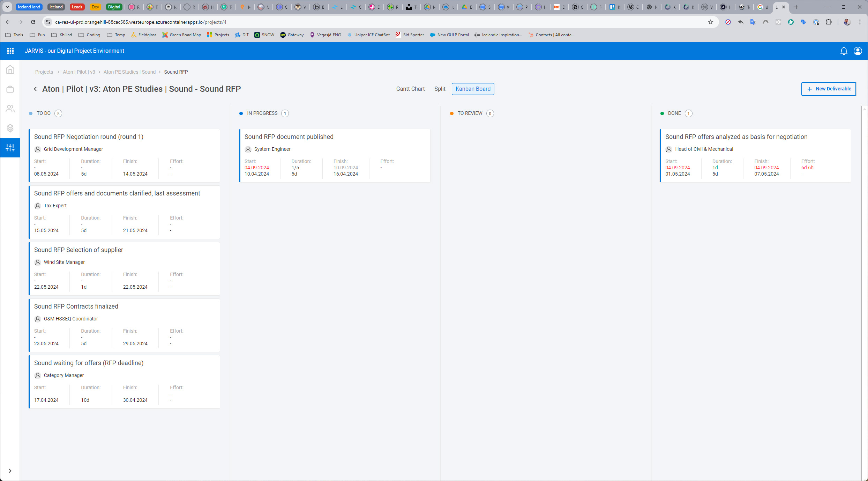The height and width of the screenshot is (481, 868).
Task: Select the filters icon at sidebar bottom
Action: (10, 147)
